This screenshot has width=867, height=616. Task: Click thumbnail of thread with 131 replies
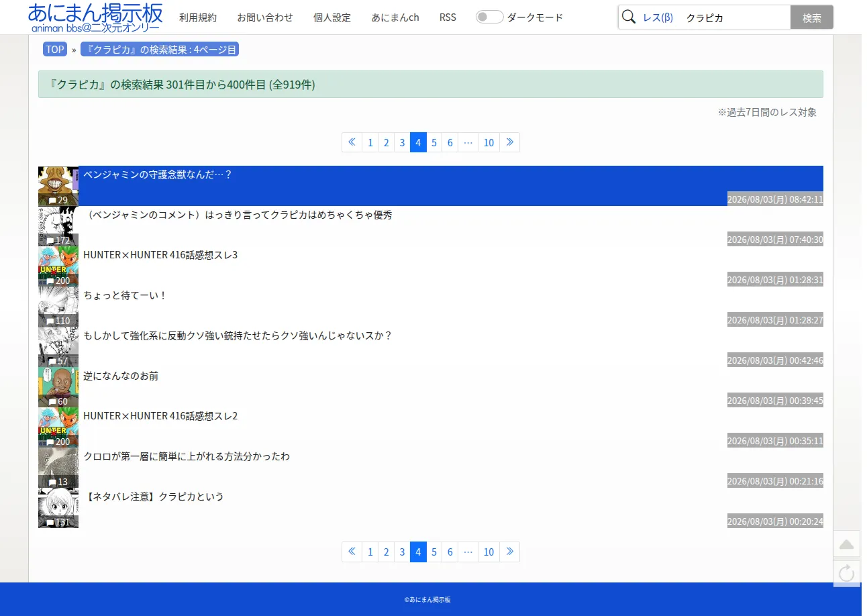58,508
